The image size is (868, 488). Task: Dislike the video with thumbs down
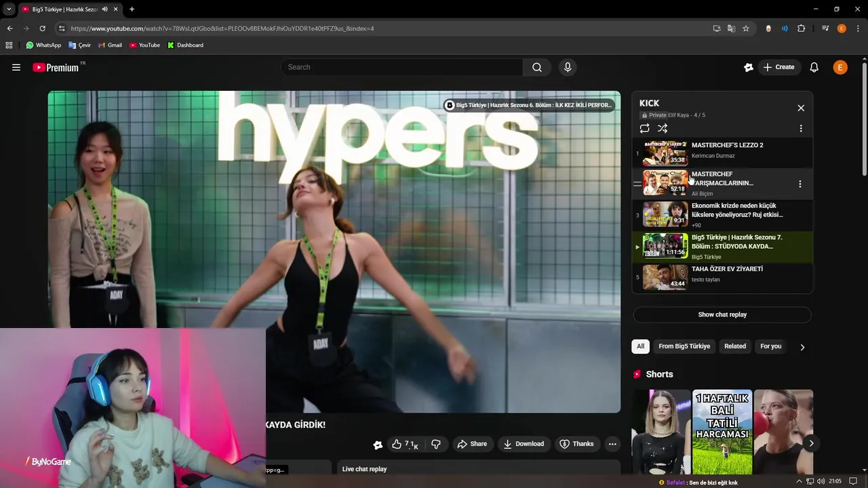point(436,444)
